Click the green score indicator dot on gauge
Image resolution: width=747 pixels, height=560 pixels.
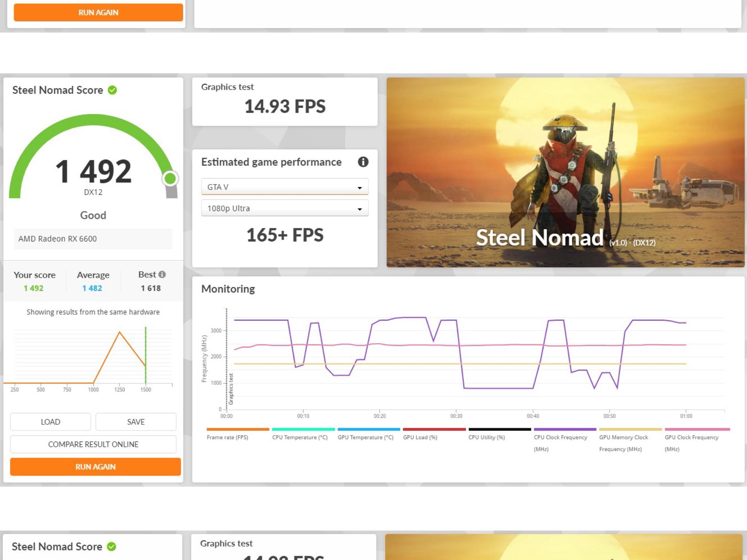(x=170, y=179)
